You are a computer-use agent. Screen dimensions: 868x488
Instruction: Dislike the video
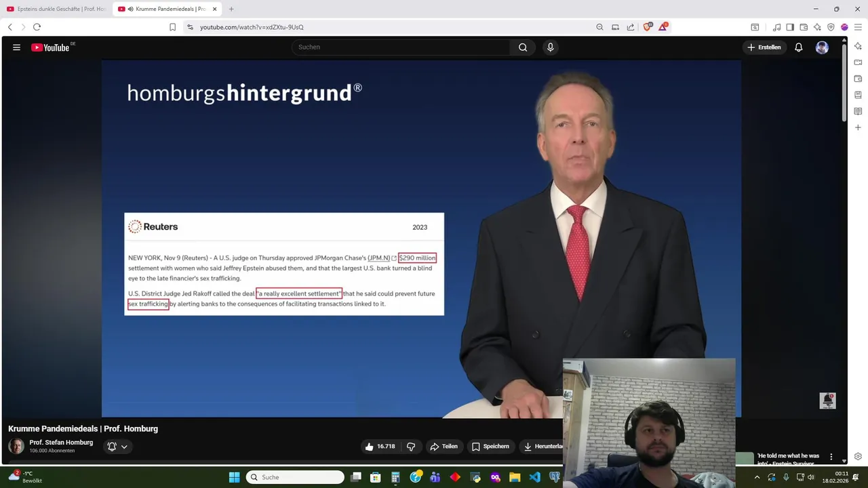[x=411, y=447]
